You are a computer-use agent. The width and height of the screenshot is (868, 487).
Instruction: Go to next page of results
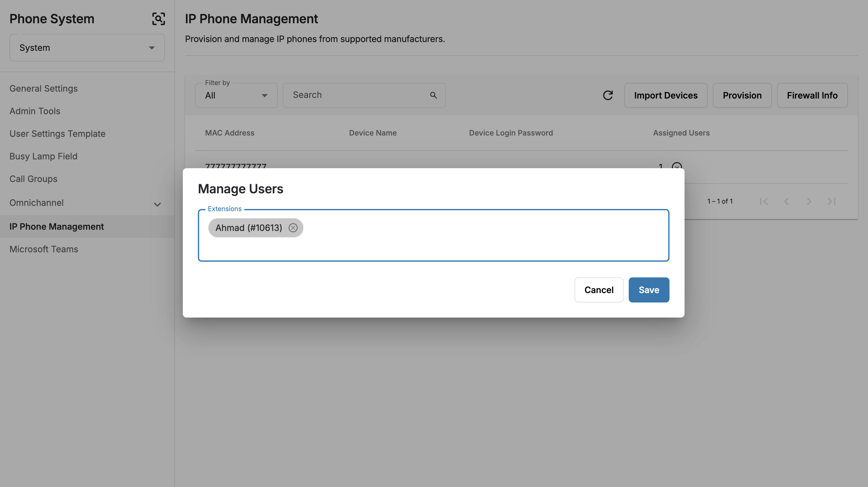coord(809,201)
